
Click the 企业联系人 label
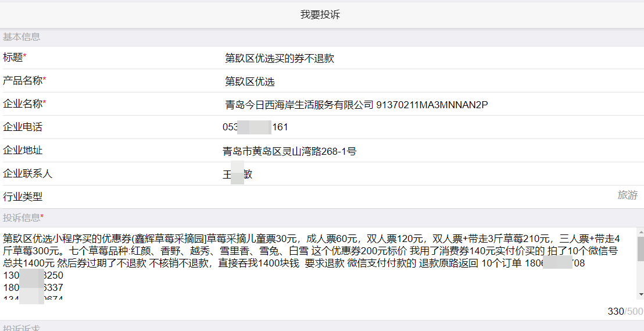tap(27, 173)
